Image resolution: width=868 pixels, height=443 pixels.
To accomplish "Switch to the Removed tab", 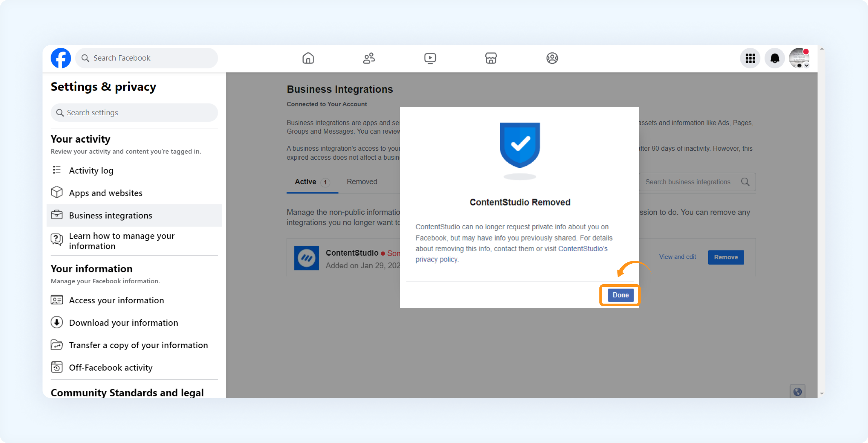I will [362, 182].
